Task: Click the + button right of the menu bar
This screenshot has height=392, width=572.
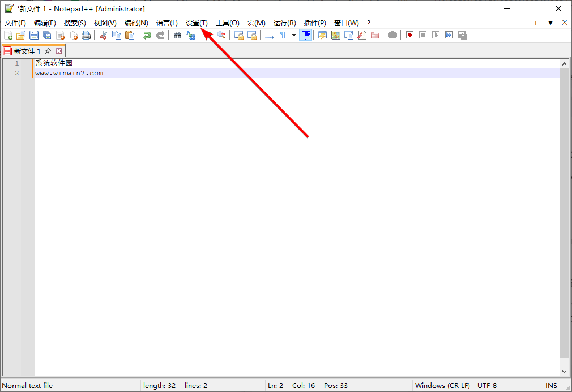Action: 536,23
